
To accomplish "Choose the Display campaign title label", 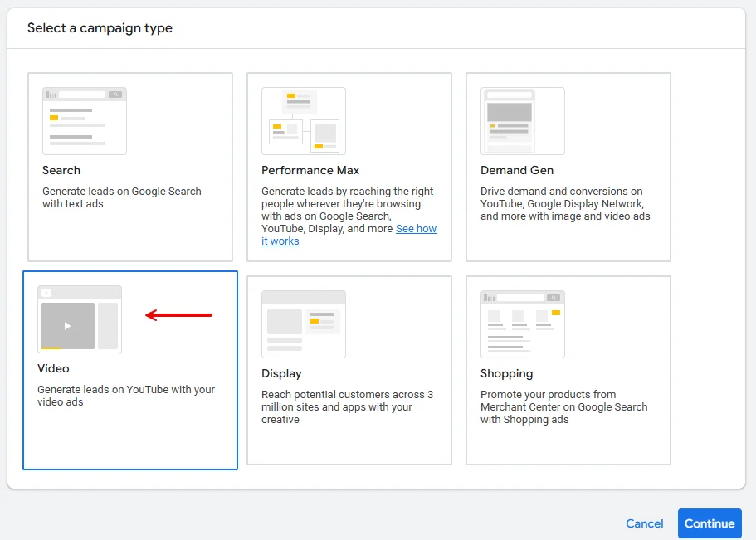I will click(281, 373).
